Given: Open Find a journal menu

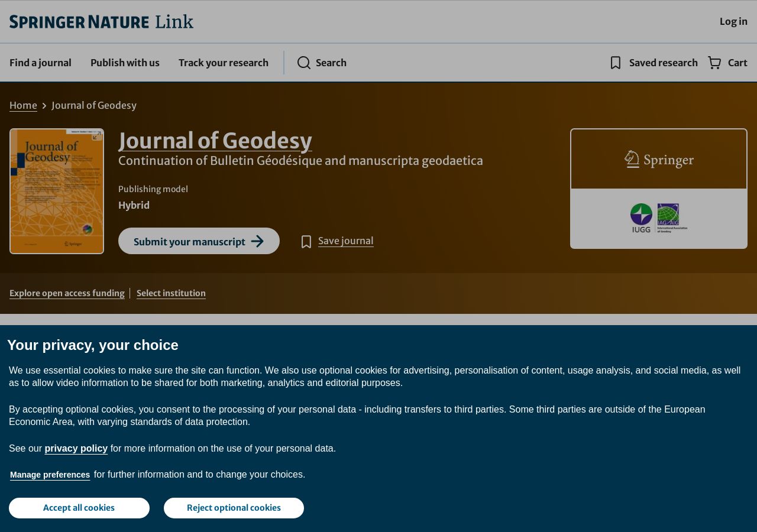Looking at the screenshot, I should point(40,63).
